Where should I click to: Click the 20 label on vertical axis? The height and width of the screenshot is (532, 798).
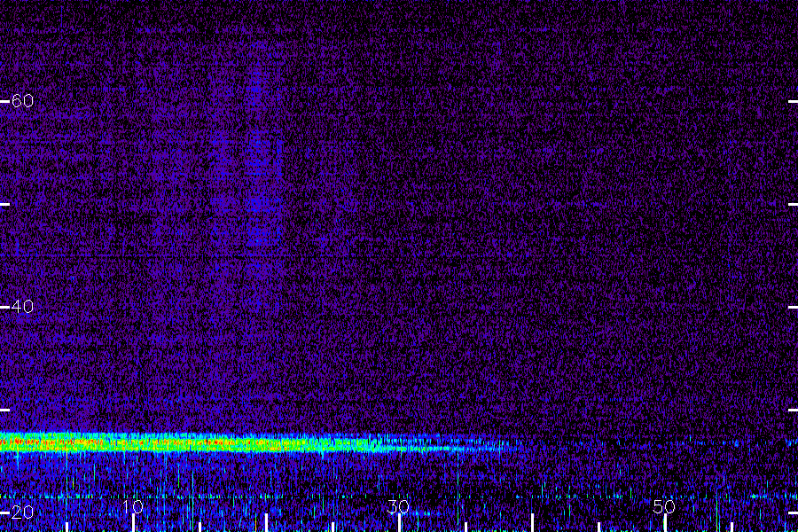coord(22,512)
